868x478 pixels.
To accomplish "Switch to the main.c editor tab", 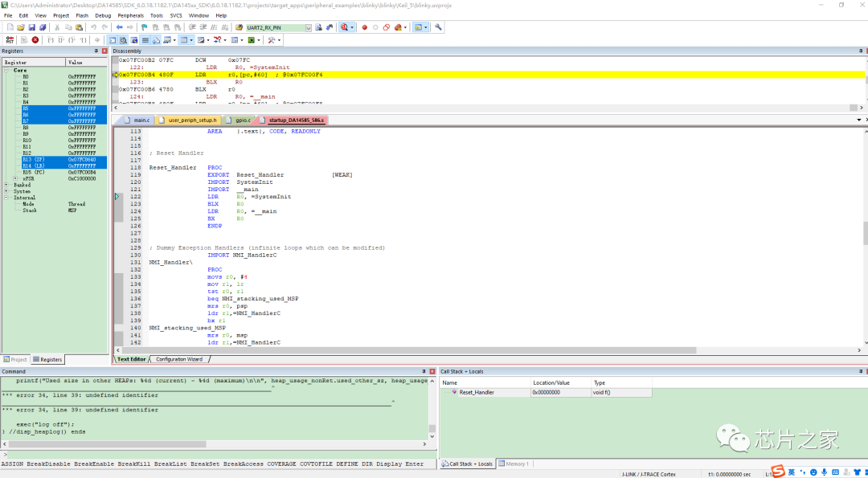I will [136, 120].
